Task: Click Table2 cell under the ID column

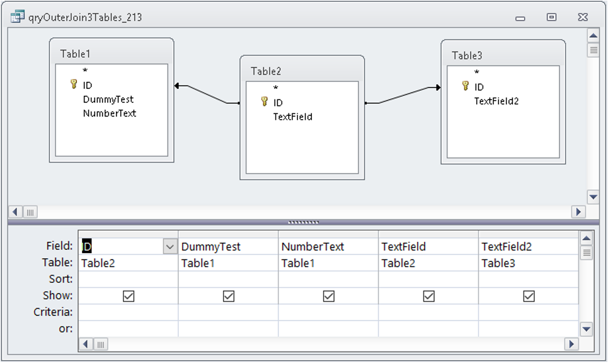Action: tap(129, 263)
